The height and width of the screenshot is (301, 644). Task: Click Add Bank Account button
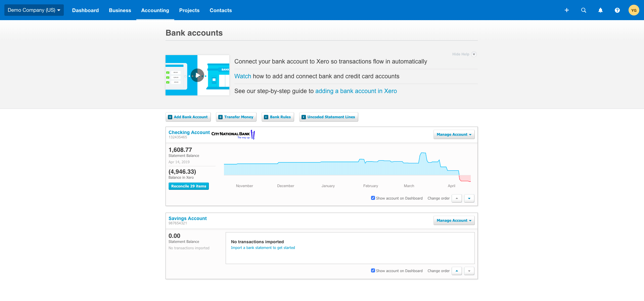188,117
